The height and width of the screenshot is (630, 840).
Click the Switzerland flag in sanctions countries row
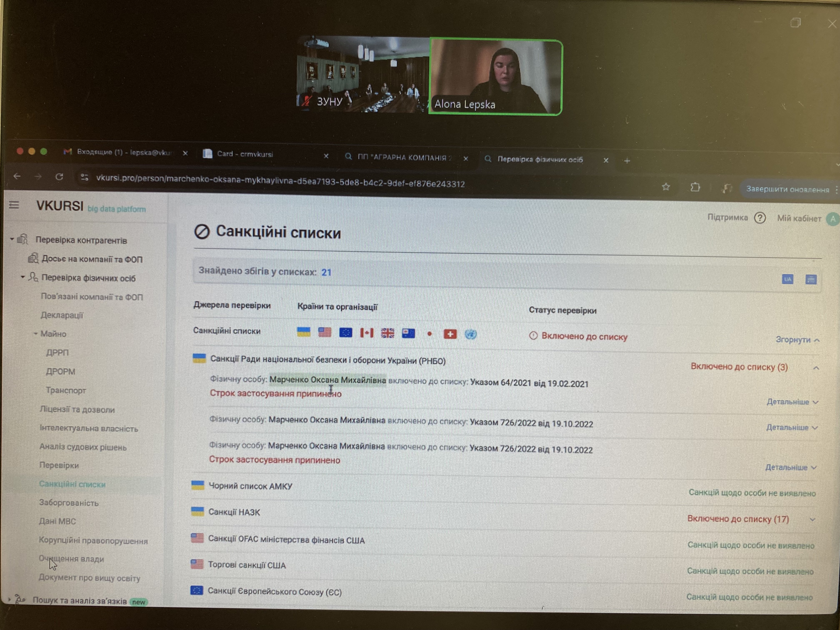coord(450,334)
